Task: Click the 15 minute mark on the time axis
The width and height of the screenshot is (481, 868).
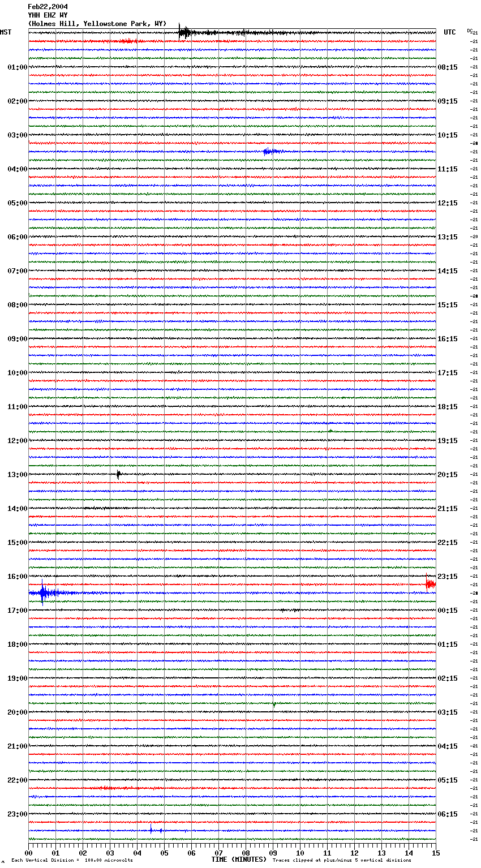Action: click(436, 853)
